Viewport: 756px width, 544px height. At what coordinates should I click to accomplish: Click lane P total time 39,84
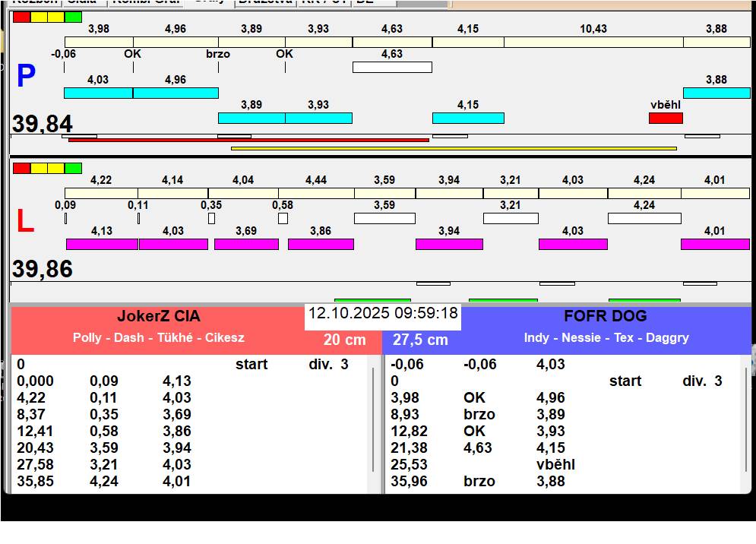pos(43,123)
